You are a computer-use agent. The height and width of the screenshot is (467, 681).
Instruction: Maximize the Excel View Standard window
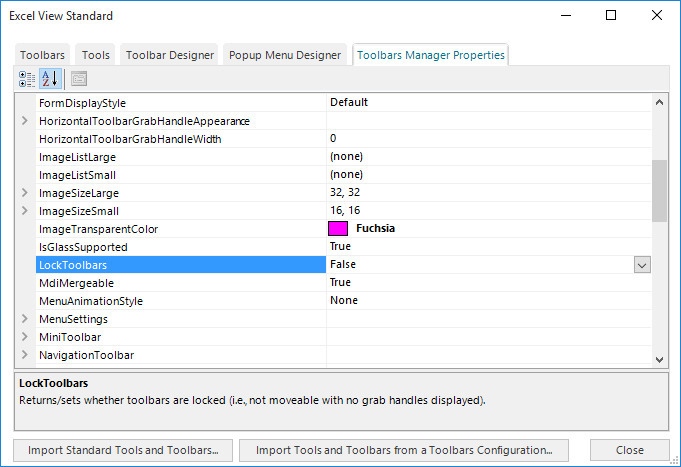coord(611,15)
